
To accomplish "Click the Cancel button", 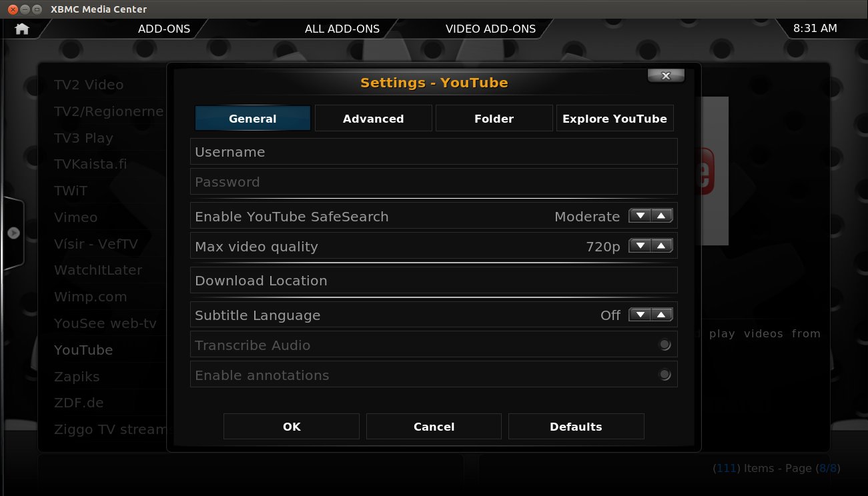I will (434, 427).
